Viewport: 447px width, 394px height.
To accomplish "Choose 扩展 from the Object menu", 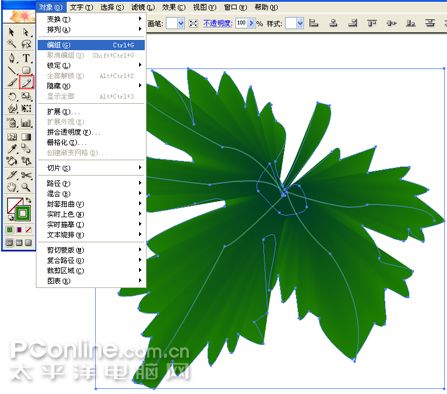I will pyautogui.click(x=91, y=112).
